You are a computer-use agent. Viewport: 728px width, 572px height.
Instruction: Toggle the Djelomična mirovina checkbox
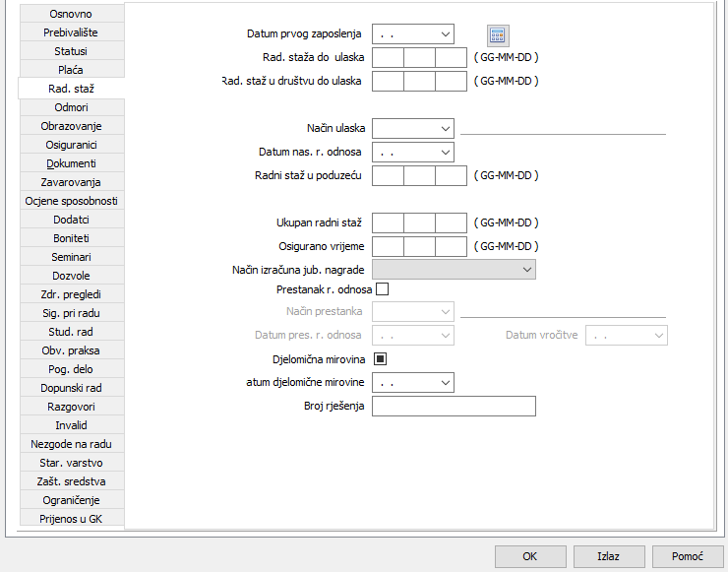click(382, 359)
